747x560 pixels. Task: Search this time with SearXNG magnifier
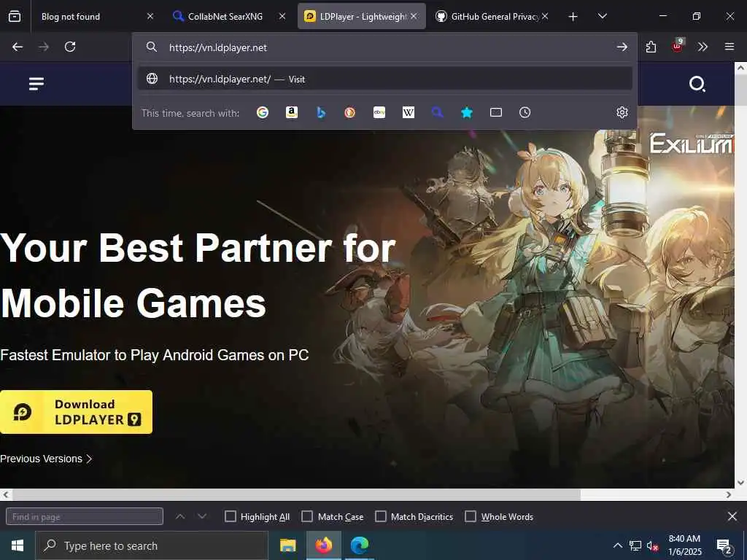point(438,112)
